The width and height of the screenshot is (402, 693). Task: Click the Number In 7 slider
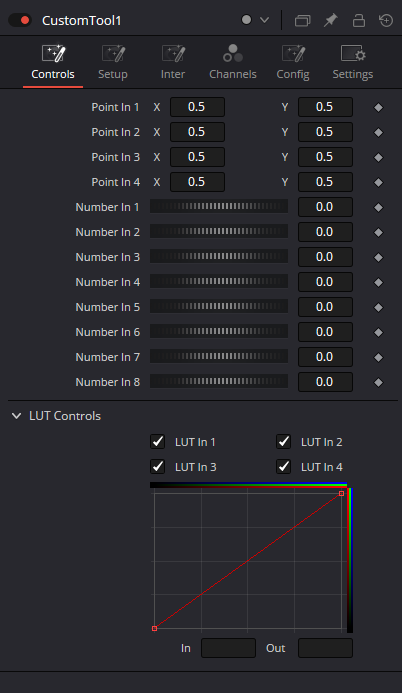point(219,356)
